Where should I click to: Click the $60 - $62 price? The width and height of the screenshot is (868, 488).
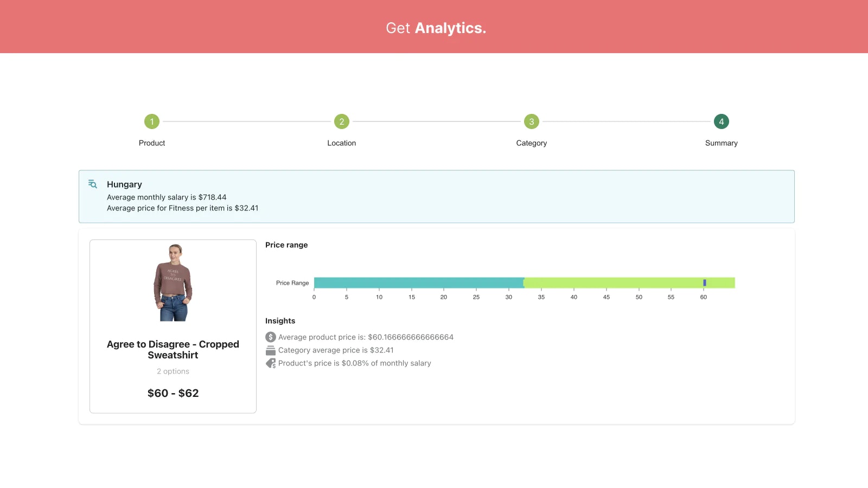click(x=173, y=393)
